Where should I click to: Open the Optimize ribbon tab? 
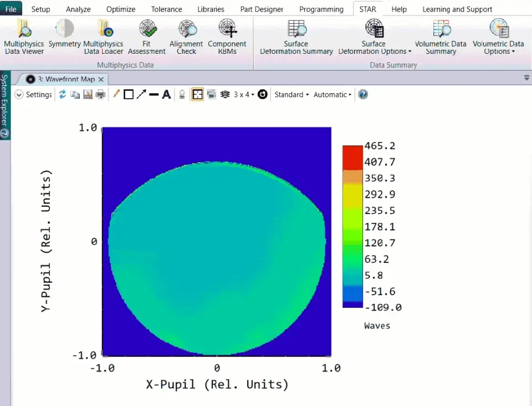(x=121, y=9)
